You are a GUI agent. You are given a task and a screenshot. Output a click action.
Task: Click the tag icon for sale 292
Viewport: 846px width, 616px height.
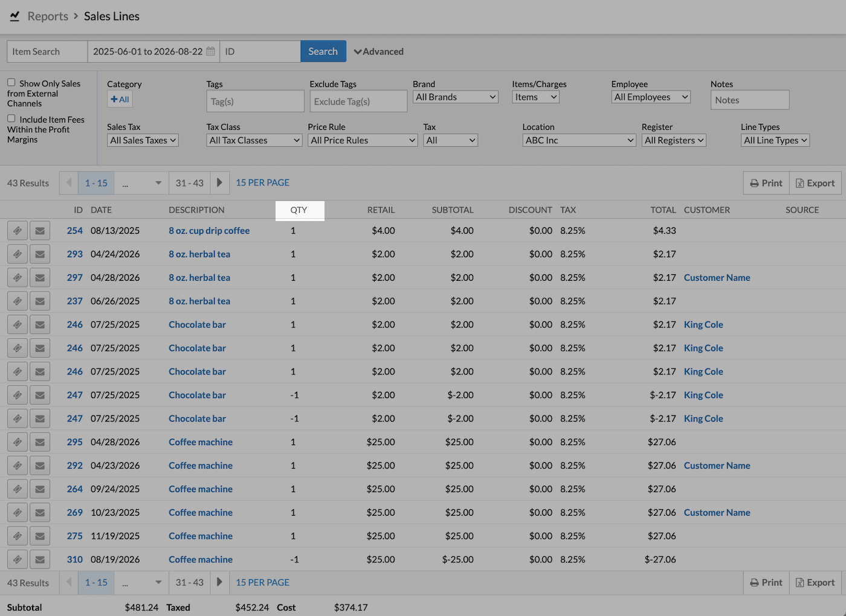(x=18, y=466)
